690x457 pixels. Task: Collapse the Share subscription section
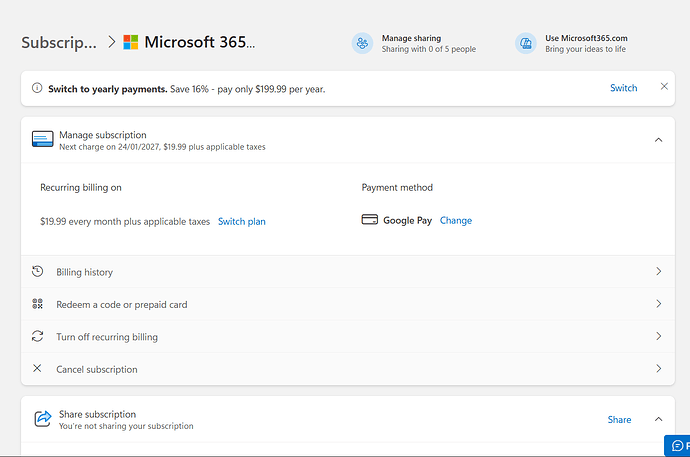[658, 420]
